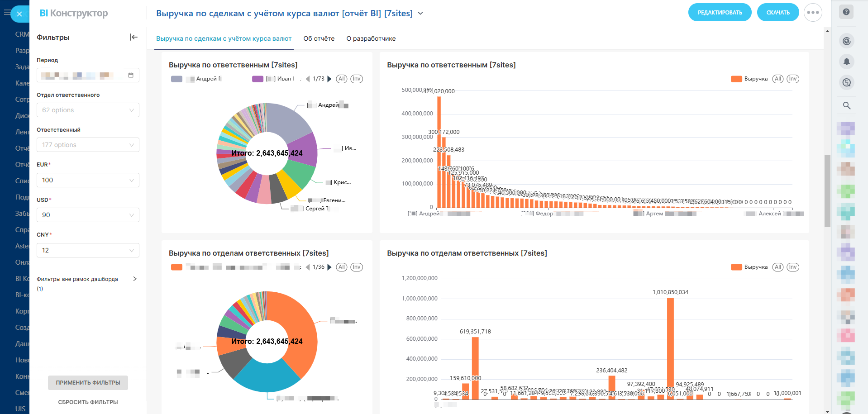Viewport: 868px width, 414px height.
Task: Toggle "Inv" in the departments pie chart legend
Action: coord(357,267)
